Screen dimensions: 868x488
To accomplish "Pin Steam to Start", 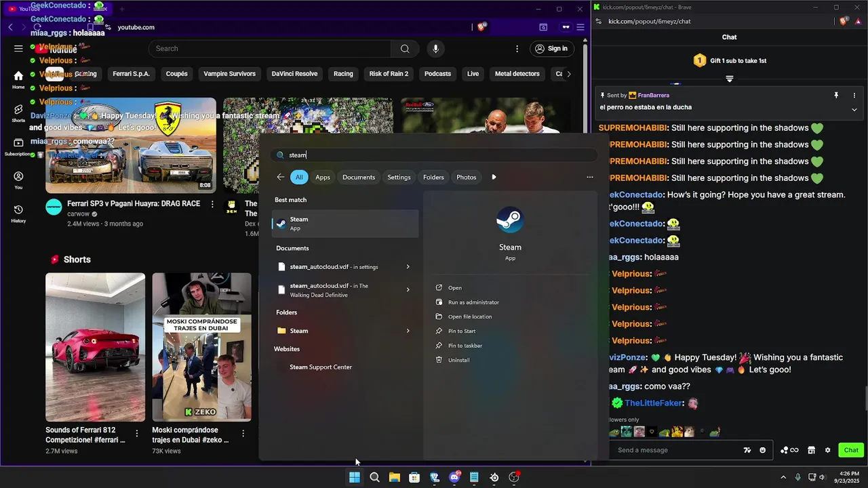I will coord(462,331).
